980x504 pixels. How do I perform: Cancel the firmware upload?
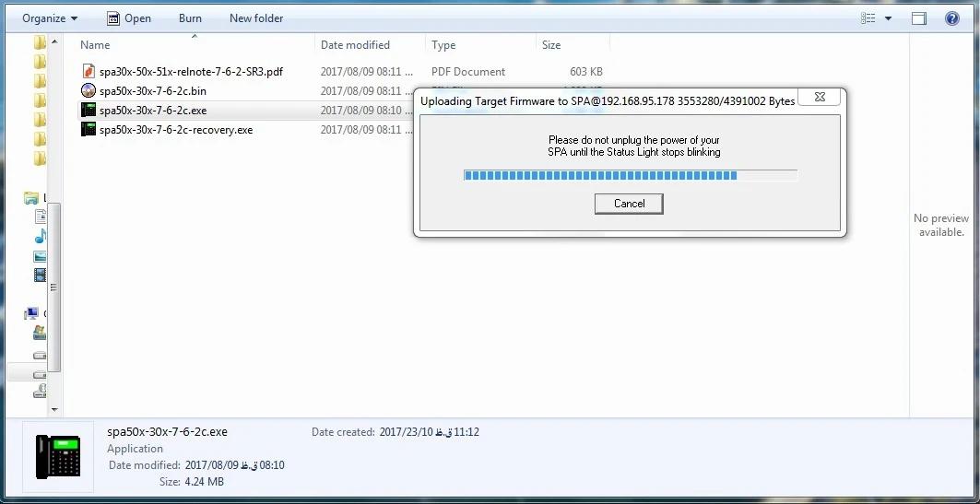coord(629,204)
